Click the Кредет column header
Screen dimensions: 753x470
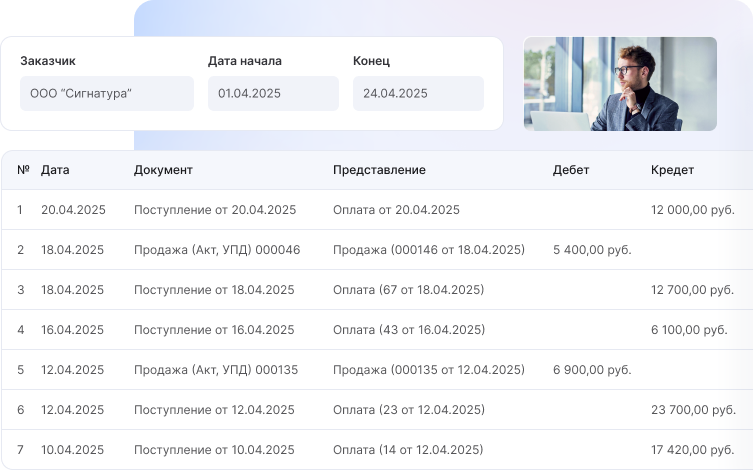tap(672, 170)
